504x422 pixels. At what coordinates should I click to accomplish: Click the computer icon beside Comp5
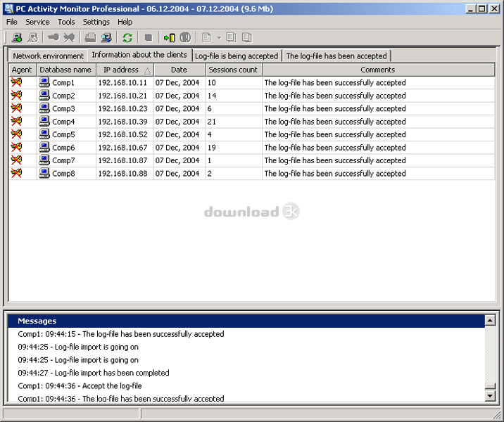[44, 134]
